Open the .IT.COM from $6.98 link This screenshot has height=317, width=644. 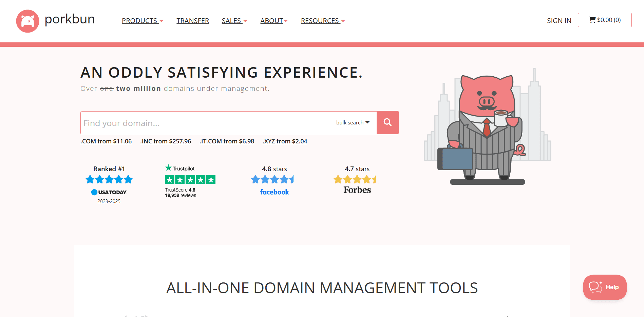[x=227, y=141]
